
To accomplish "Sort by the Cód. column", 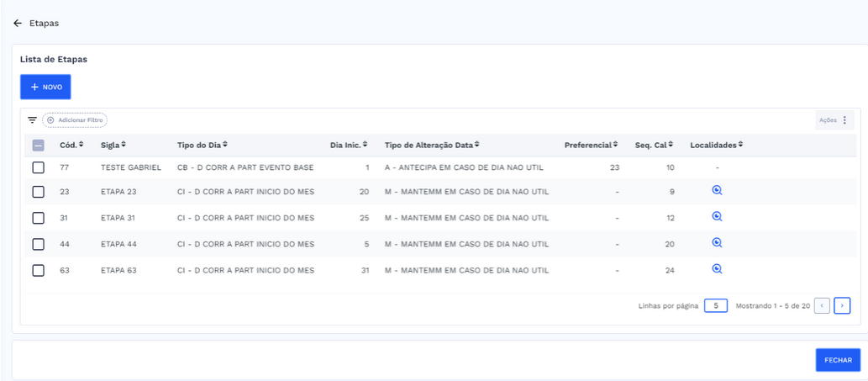I will pyautogui.click(x=71, y=145).
